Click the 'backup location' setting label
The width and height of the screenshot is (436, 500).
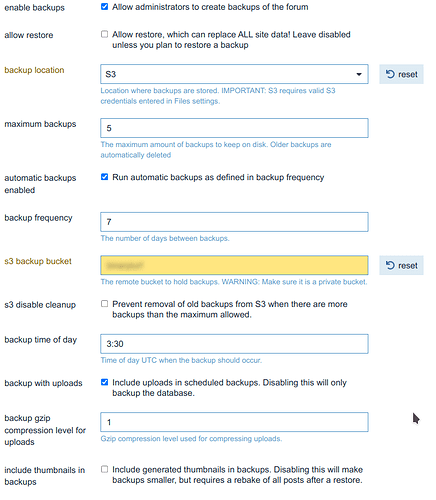[x=34, y=70]
